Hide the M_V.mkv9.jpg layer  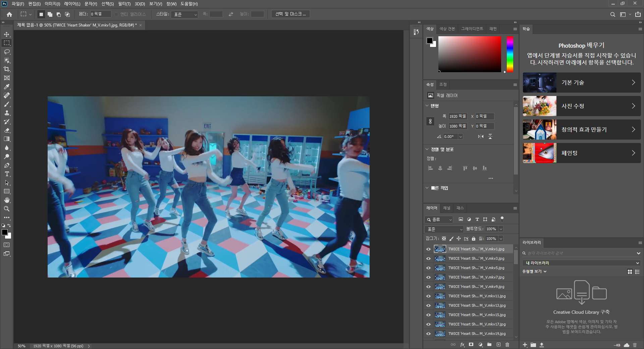coord(428,287)
